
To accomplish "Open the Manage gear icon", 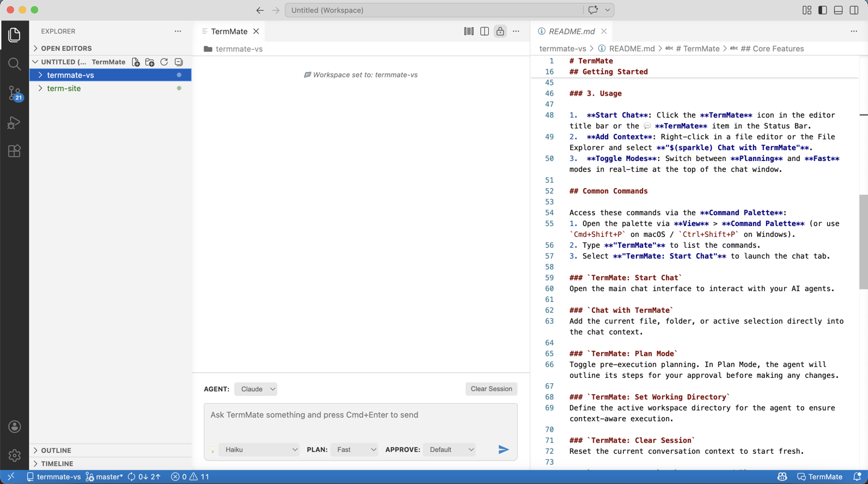I will pyautogui.click(x=14, y=456).
